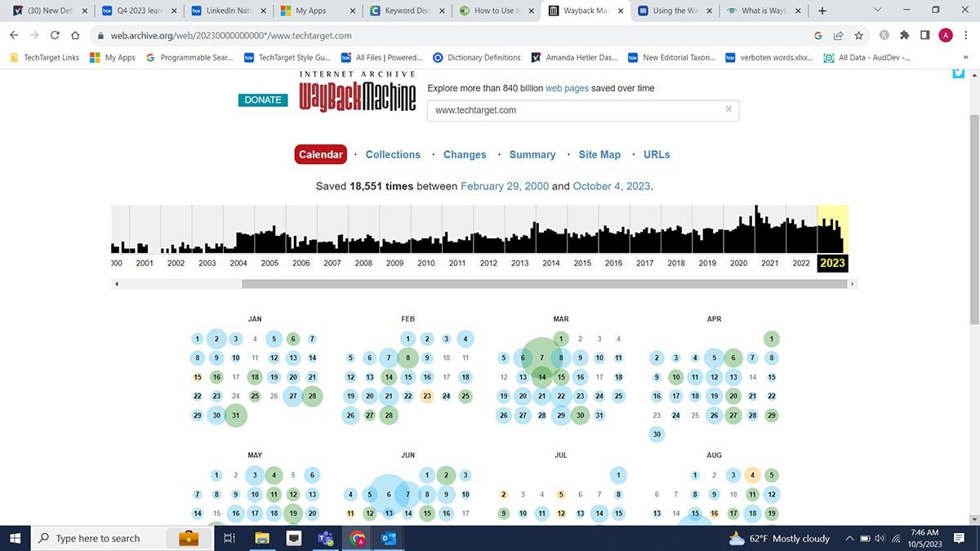Click the share icon in the address bar
This screenshot has height=551, width=980.
coord(837,35)
